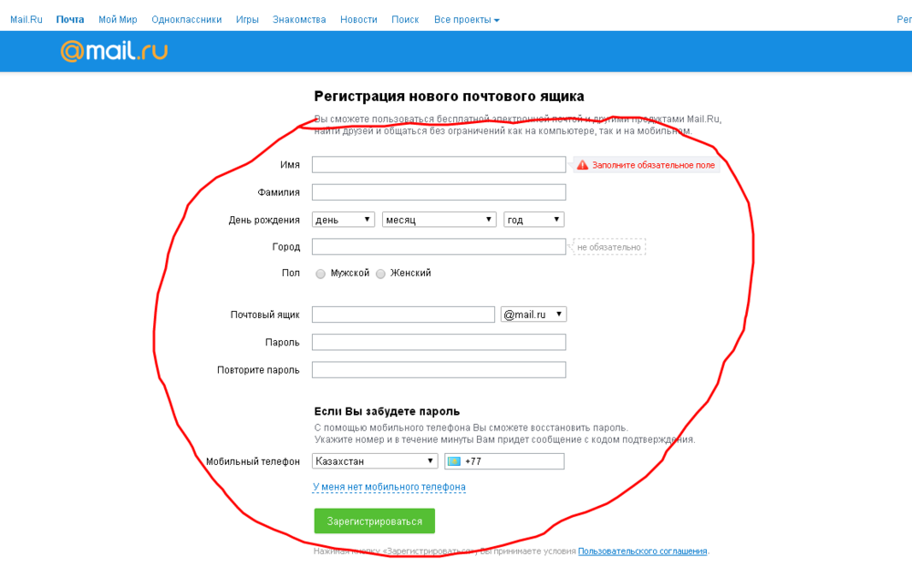Expand the @mail.ru domain dropdown
This screenshot has height=588, width=912.
(x=534, y=315)
